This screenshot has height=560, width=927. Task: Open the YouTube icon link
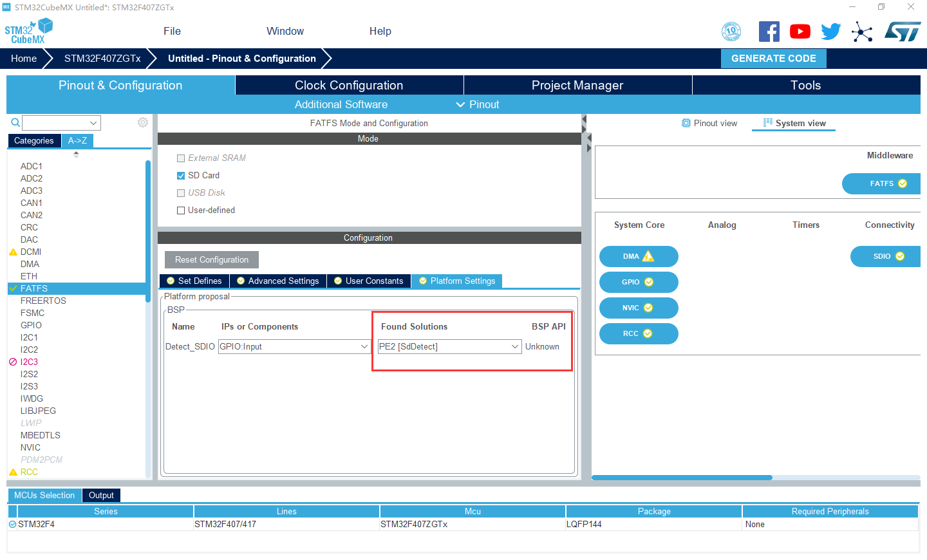pyautogui.click(x=800, y=32)
